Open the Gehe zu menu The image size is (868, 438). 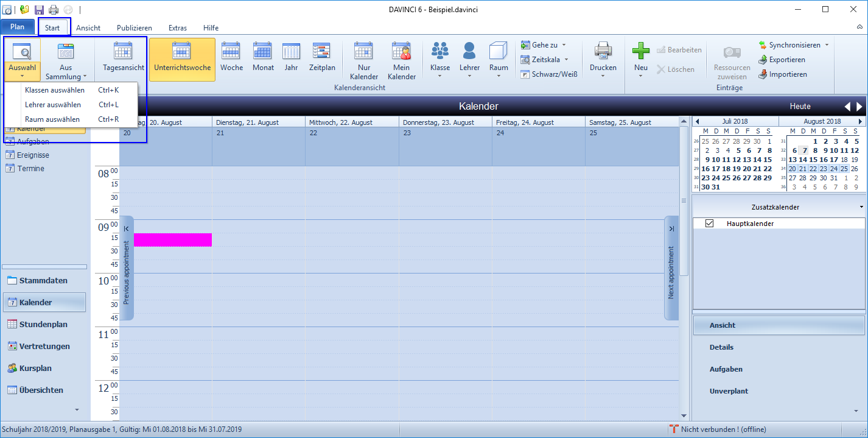click(x=543, y=45)
